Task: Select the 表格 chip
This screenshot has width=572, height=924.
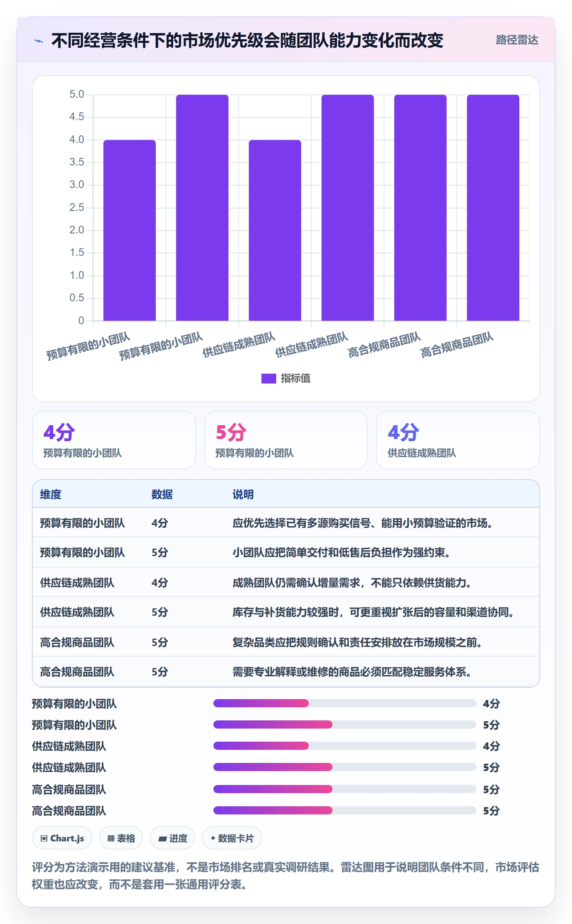Action: click(121, 838)
